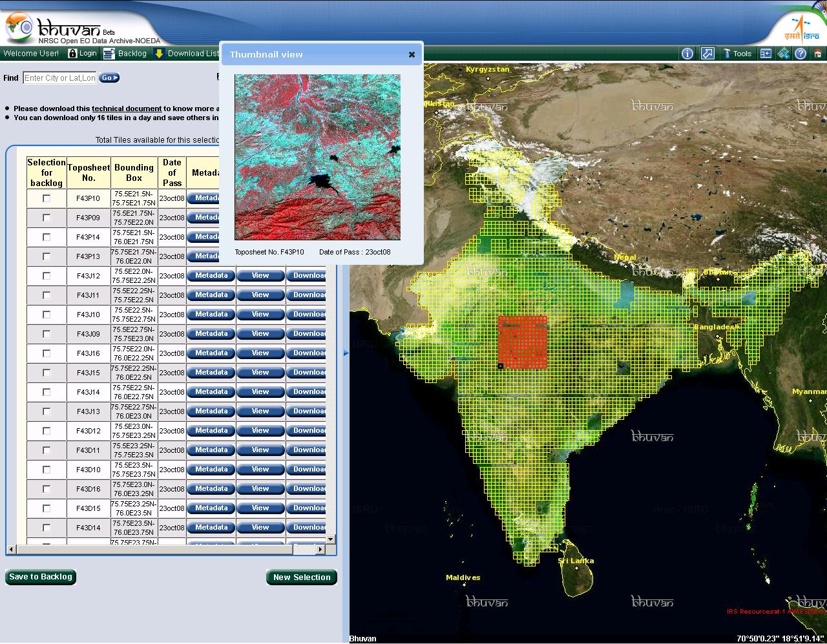827x644 pixels.
Task: View thumbnail for toposheet F43J12
Action: coord(260,276)
